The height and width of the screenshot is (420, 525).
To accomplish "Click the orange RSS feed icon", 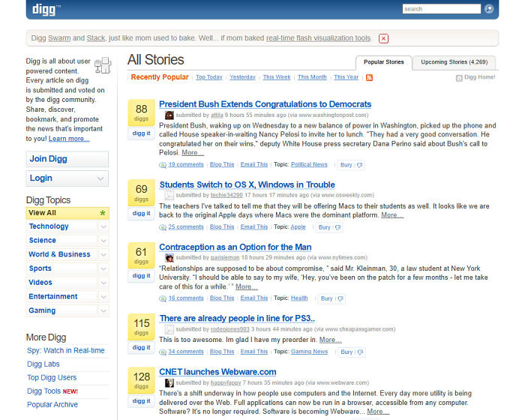I will click(369, 77).
